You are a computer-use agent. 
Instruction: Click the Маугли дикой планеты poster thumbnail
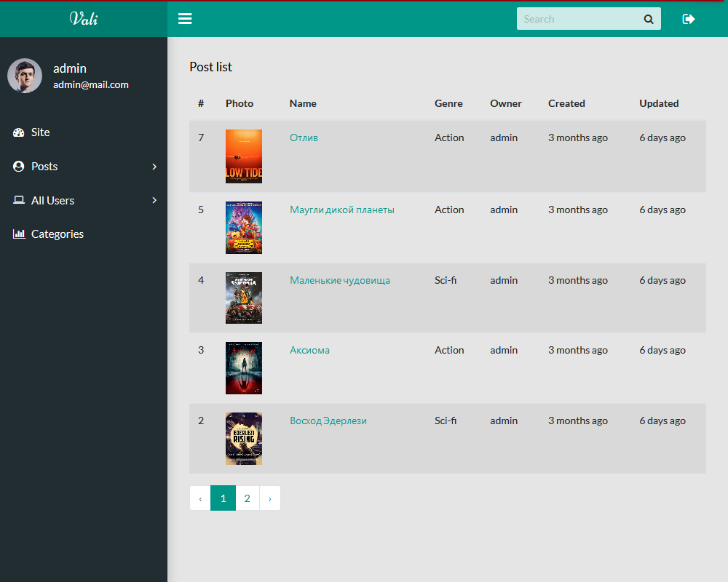click(244, 228)
